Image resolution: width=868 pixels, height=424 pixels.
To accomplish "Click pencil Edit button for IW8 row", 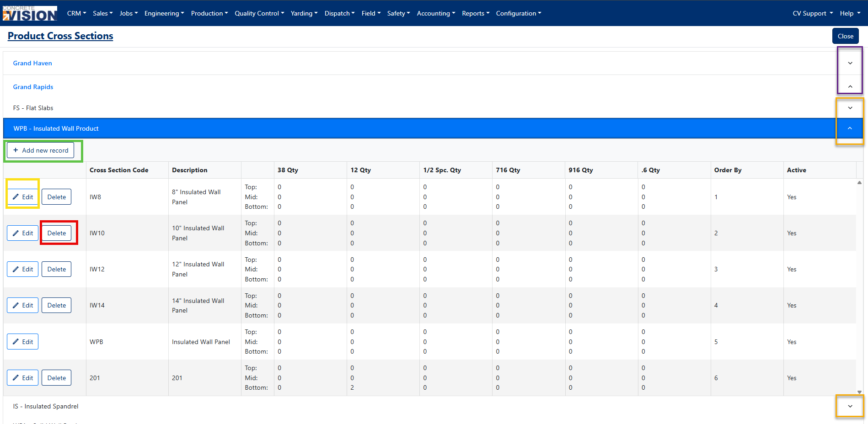I will point(22,197).
